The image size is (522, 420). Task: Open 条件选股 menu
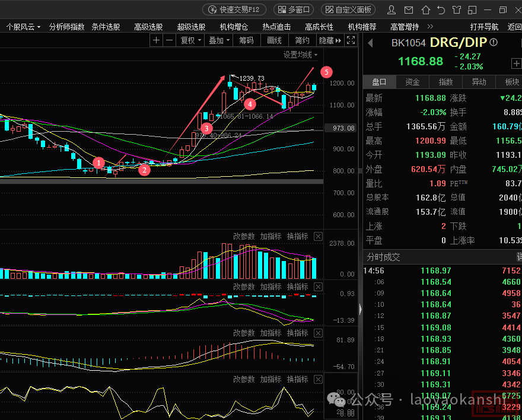click(106, 27)
